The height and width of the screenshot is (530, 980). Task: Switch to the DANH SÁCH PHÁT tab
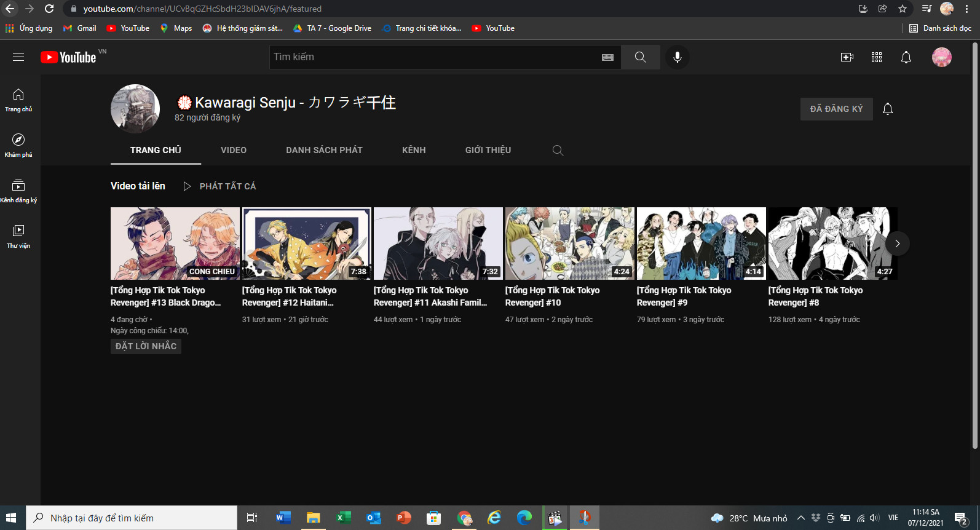(324, 150)
